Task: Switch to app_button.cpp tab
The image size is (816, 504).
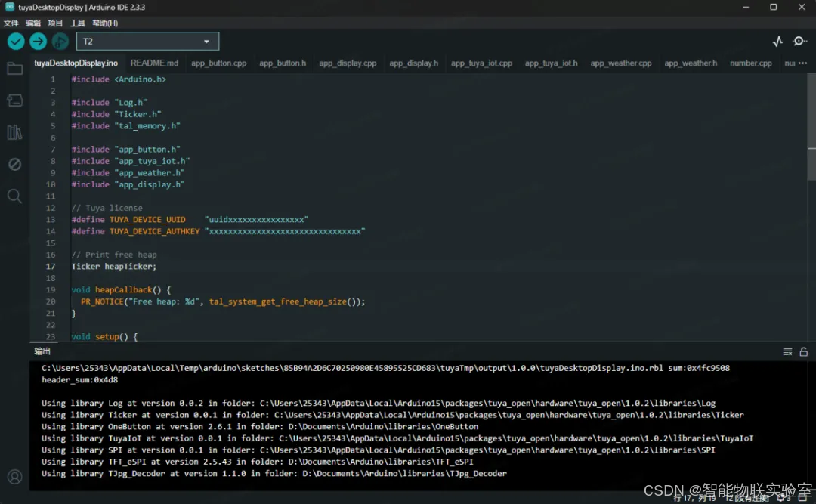Action: [218, 63]
